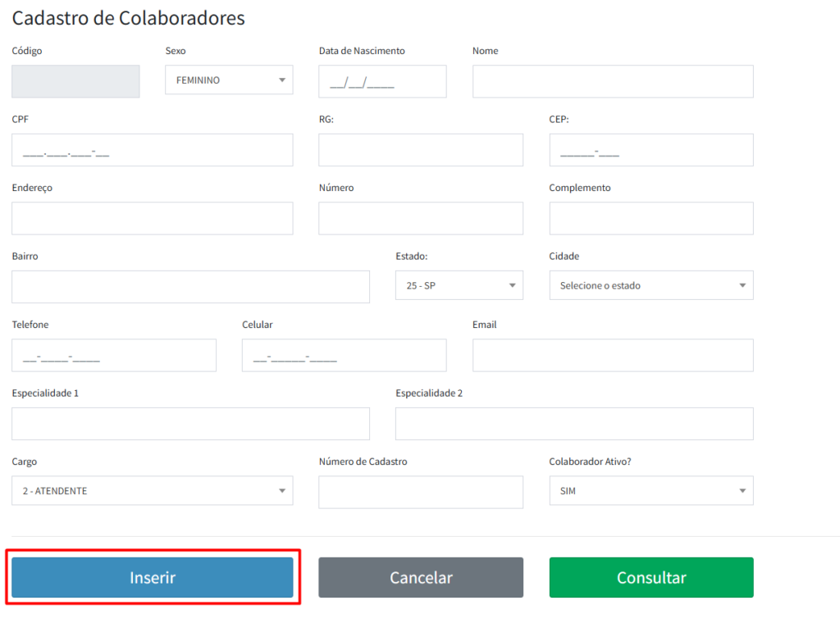Screen dimensions: 840x623
Task: Click the RG input box
Action: tap(420, 150)
